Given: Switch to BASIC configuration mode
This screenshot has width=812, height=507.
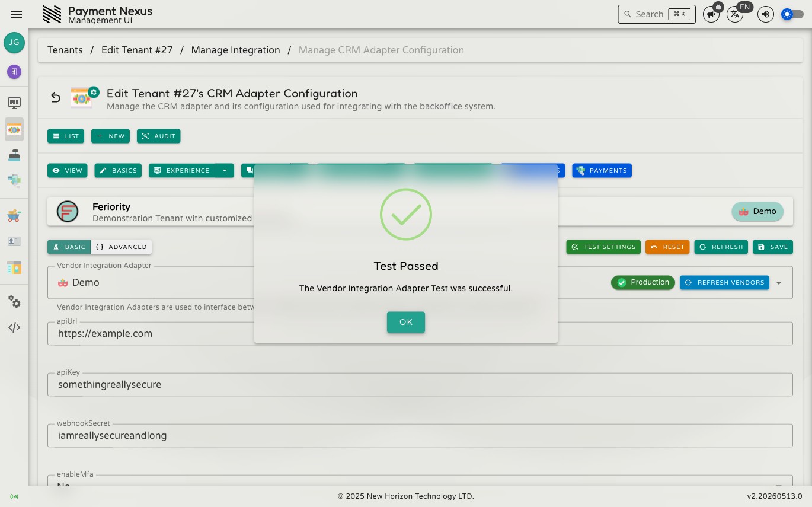Looking at the screenshot, I should (69, 247).
